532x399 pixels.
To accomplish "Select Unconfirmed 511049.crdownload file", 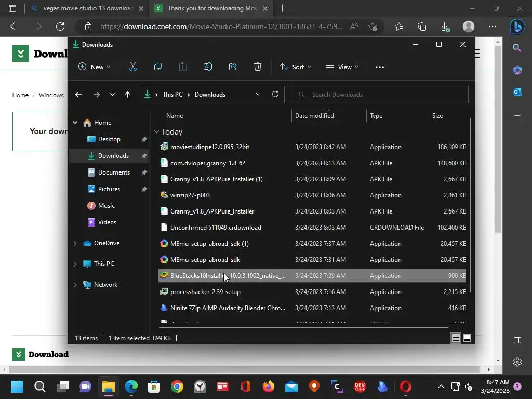I will click(x=312, y=228).
